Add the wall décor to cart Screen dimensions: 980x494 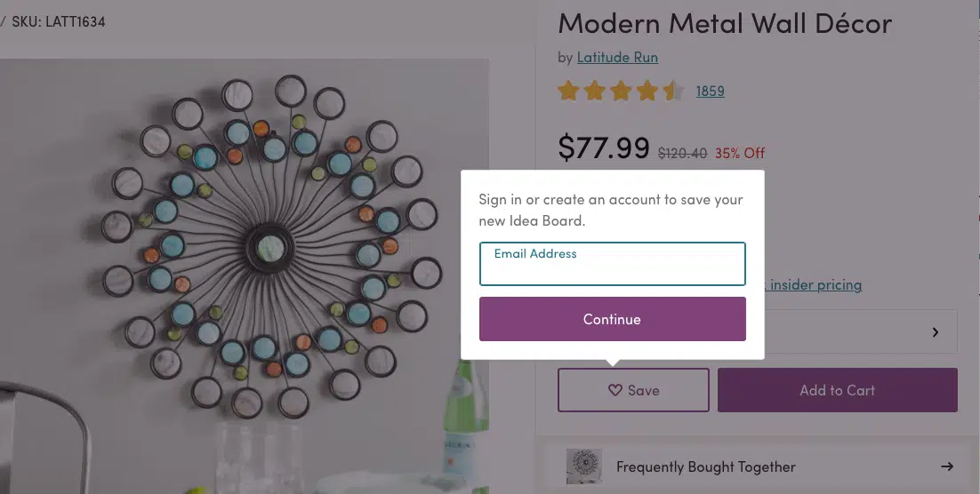point(837,390)
